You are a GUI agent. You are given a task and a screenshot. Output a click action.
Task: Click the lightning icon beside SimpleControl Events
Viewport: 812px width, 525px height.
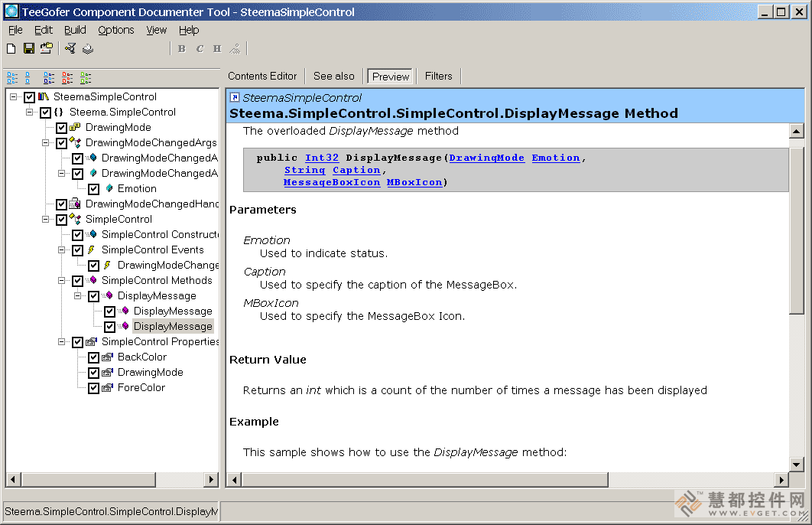tap(91, 249)
